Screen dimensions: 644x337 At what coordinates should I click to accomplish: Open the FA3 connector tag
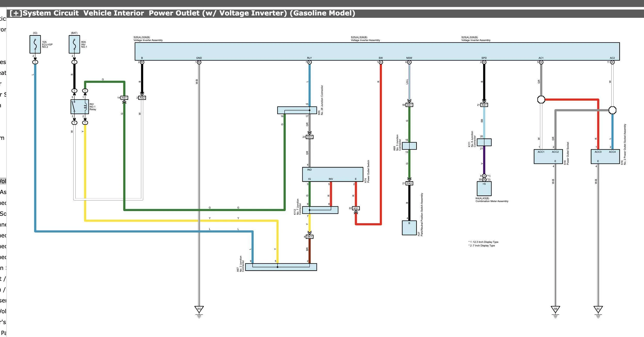[410, 183]
